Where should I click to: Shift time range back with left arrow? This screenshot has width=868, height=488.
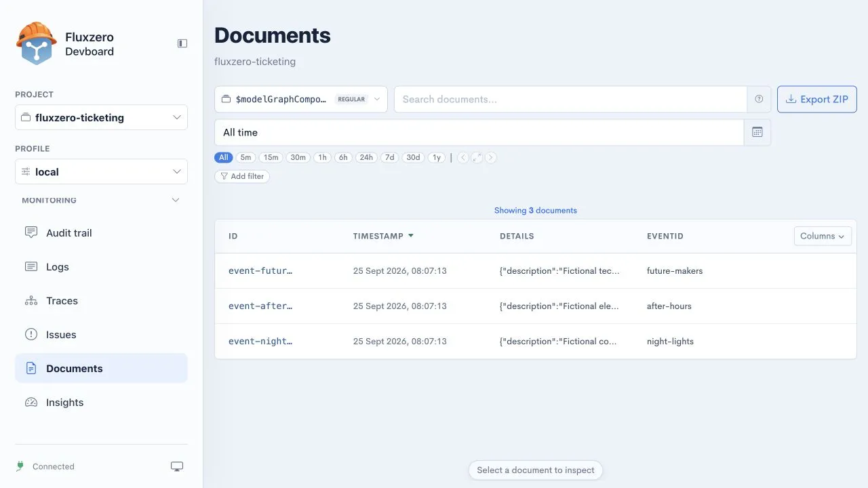[463, 157]
